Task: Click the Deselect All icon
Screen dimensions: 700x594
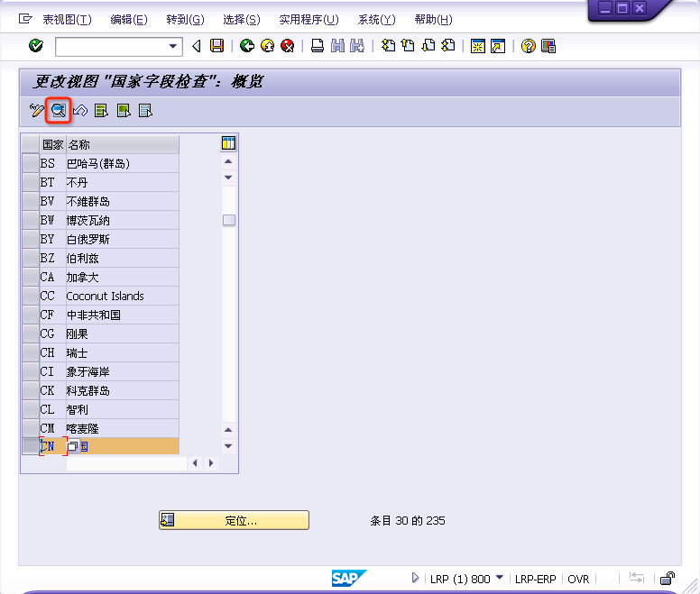Action: 145,110
